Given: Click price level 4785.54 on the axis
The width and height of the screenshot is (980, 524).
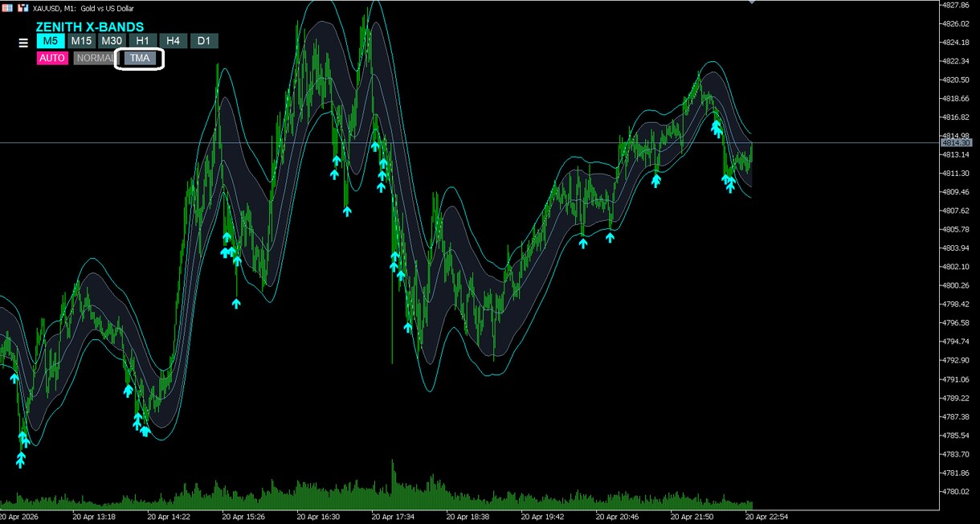Looking at the screenshot, I should click(x=957, y=436).
